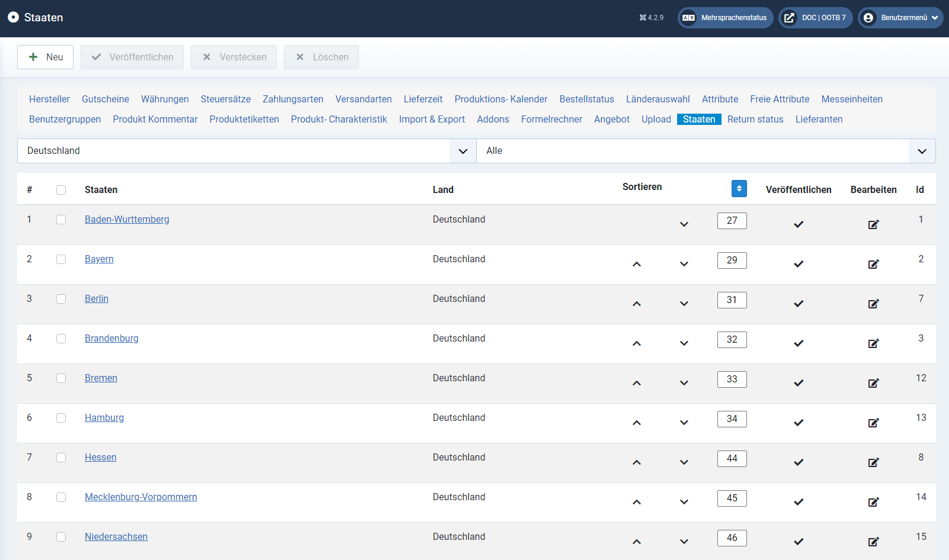Open the Steuersätze tab

(226, 99)
